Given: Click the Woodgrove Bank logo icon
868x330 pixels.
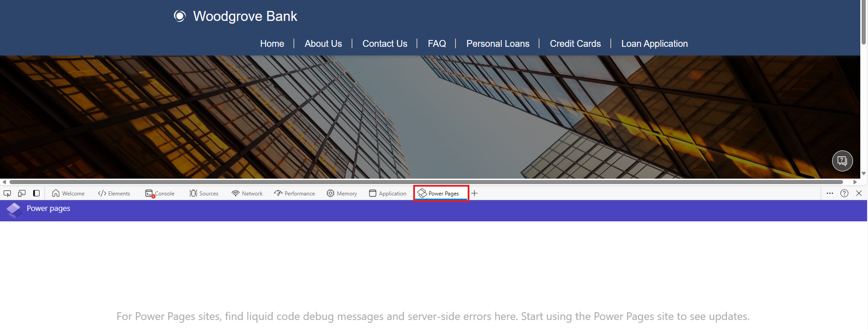Looking at the screenshot, I should (x=180, y=16).
